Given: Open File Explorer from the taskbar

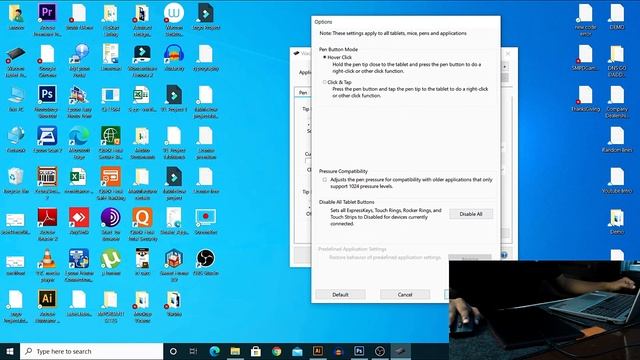Looking at the screenshot, I should (x=235, y=351).
